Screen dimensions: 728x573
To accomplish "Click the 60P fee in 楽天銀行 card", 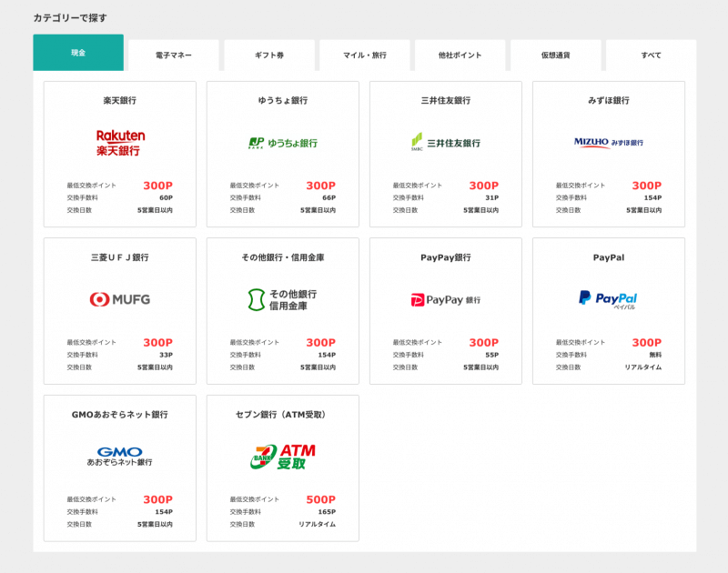I will pos(167,197).
